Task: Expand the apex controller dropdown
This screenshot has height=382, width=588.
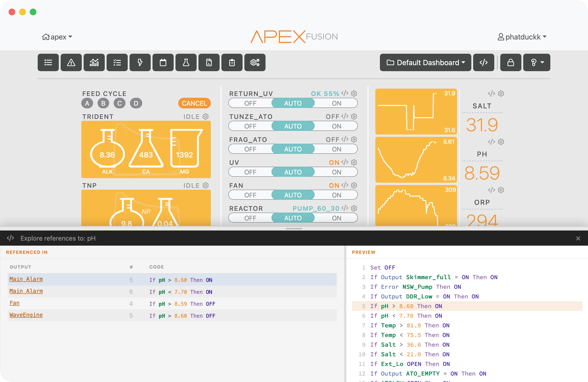Action: click(x=57, y=37)
